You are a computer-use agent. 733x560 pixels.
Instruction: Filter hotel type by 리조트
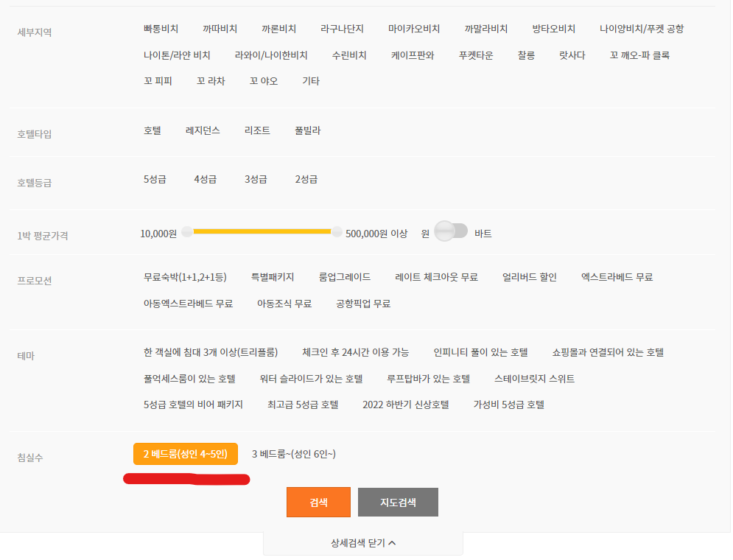pos(257,130)
